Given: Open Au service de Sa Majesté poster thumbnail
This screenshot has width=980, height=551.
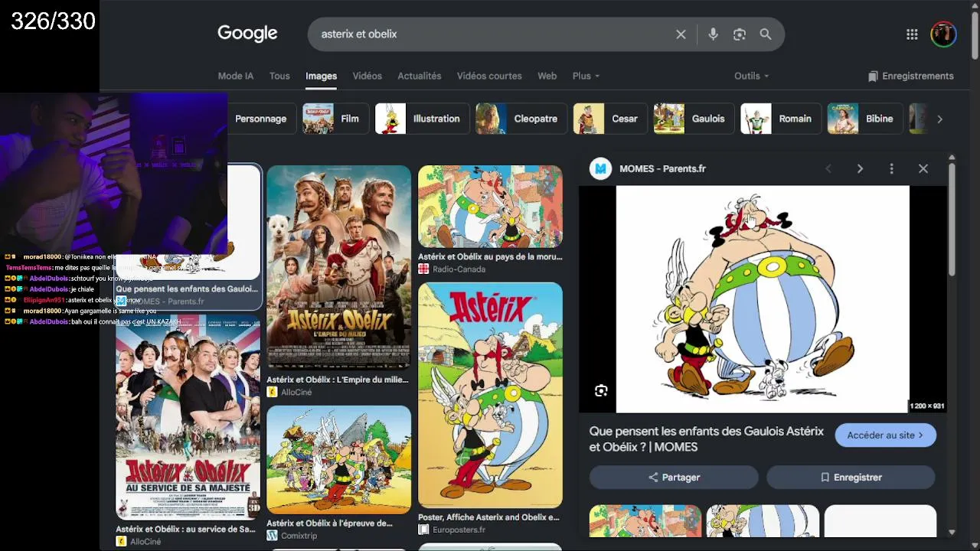Looking at the screenshot, I should click(x=188, y=417).
